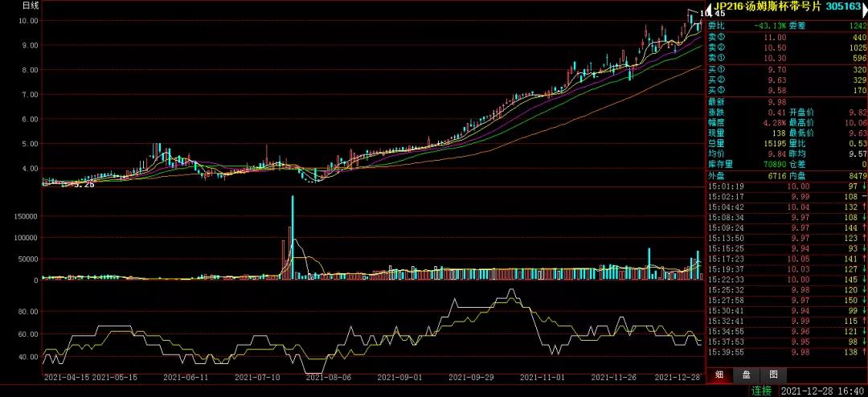The height and width of the screenshot is (397, 868).
Task: Select the 15:39:55 latest trade row
Action: (x=786, y=352)
